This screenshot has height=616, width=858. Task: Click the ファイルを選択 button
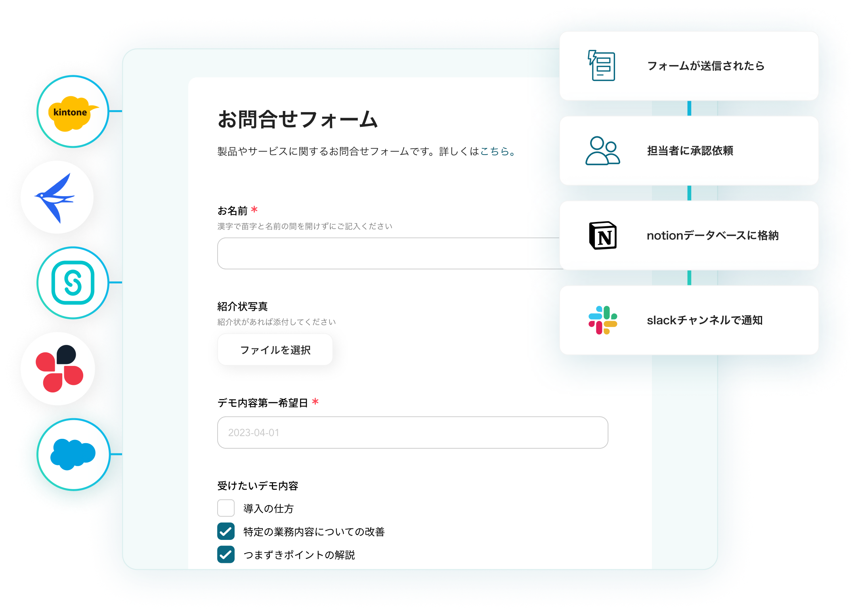point(275,350)
